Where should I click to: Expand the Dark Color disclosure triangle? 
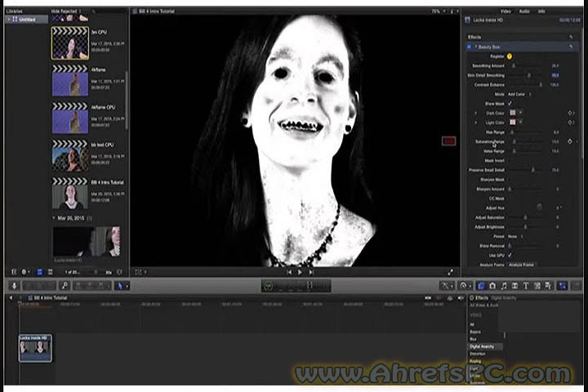point(476,113)
